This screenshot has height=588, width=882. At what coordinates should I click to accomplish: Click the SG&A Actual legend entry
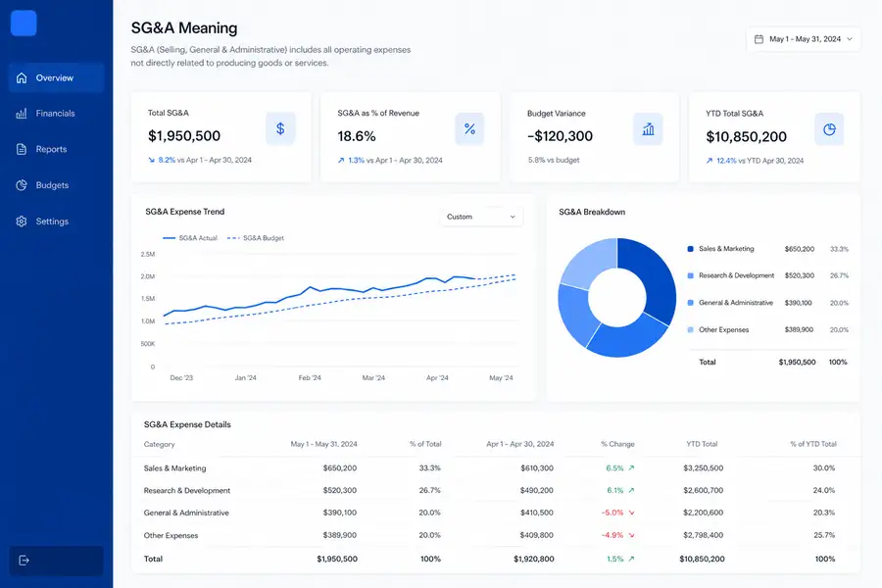189,238
